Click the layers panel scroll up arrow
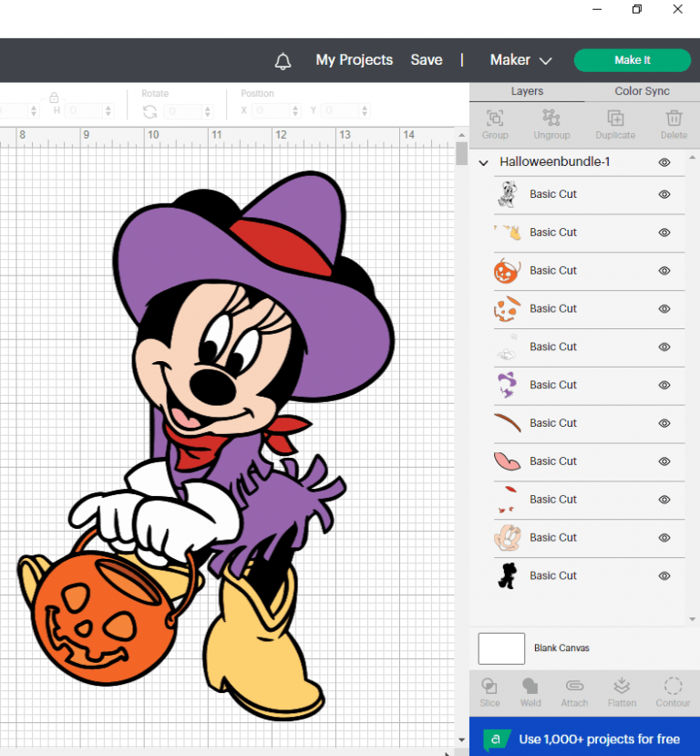This screenshot has height=756, width=700. [x=693, y=158]
